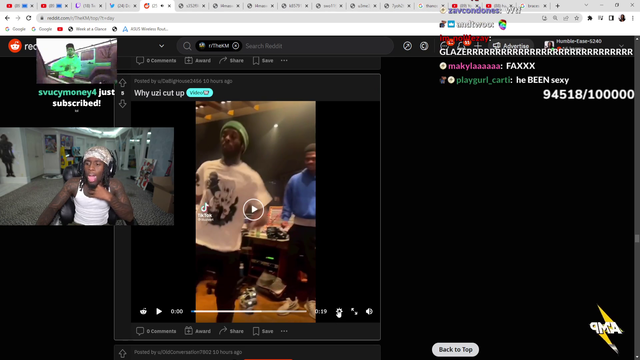This screenshot has height=360, width=640.
Task: Open Chrome profile avatar
Action: 622,18
